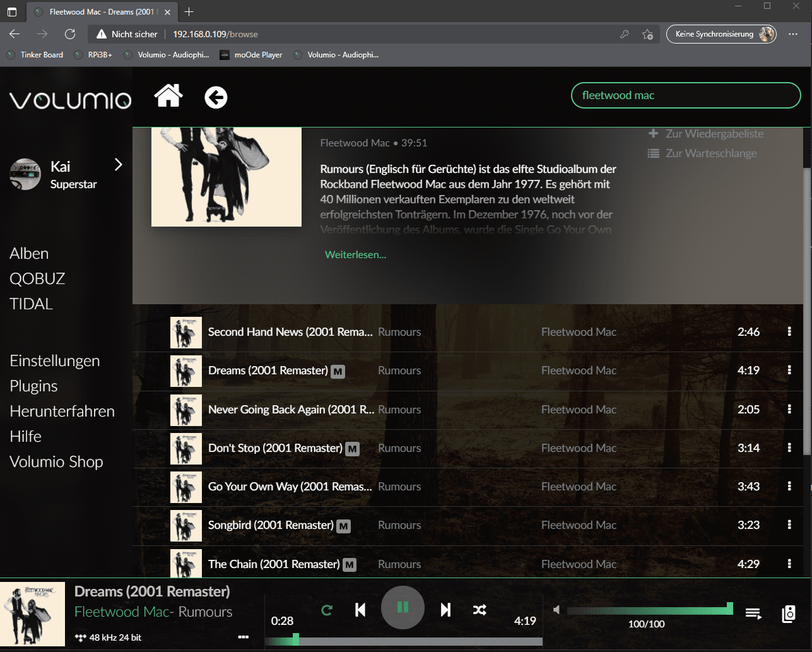
Task: Select the Don't Stop (2001 Remaster) track
Action: click(275, 448)
